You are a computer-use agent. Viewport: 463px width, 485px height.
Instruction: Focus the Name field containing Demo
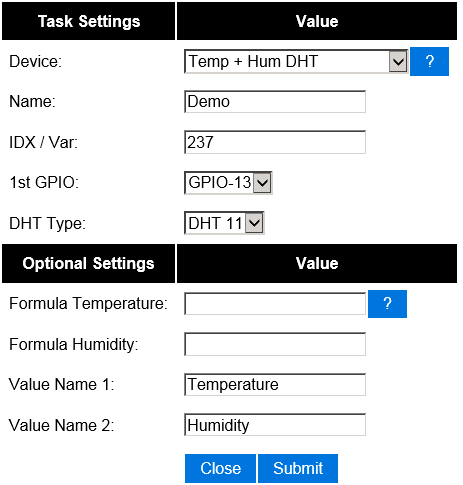(275, 102)
